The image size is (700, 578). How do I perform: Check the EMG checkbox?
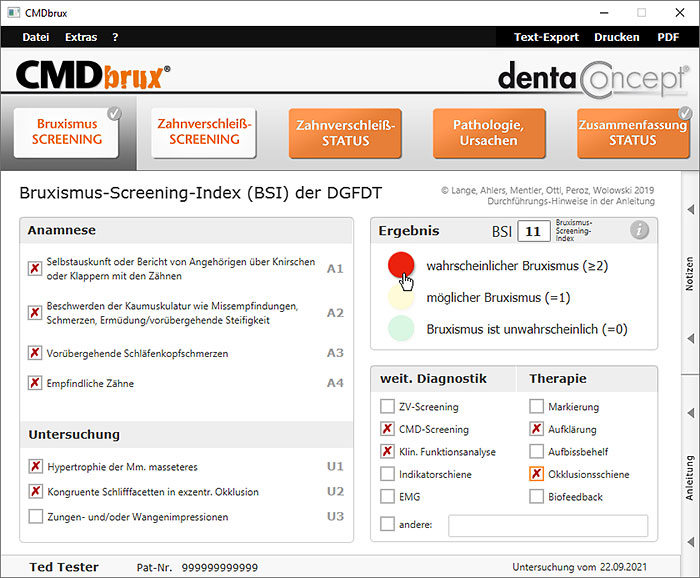[x=387, y=496]
